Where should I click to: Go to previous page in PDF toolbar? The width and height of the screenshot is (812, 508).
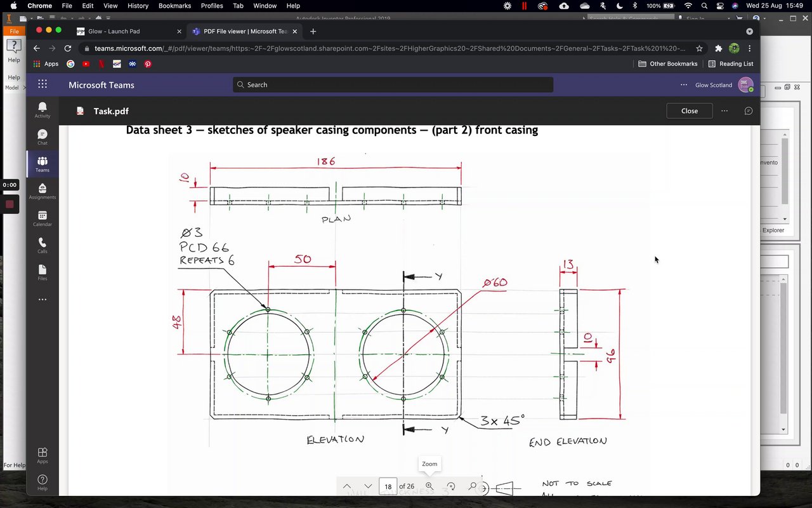[347, 486]
